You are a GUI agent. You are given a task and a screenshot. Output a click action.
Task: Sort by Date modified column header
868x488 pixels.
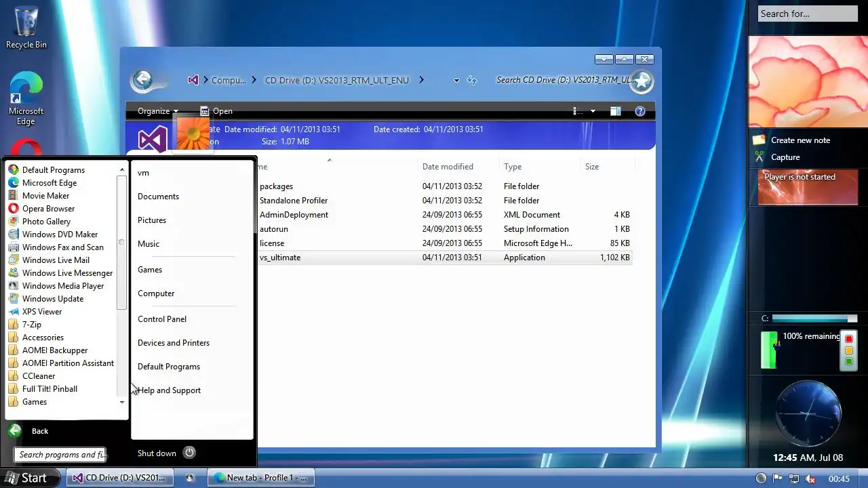pyautogui.click(x=448, y=167)
